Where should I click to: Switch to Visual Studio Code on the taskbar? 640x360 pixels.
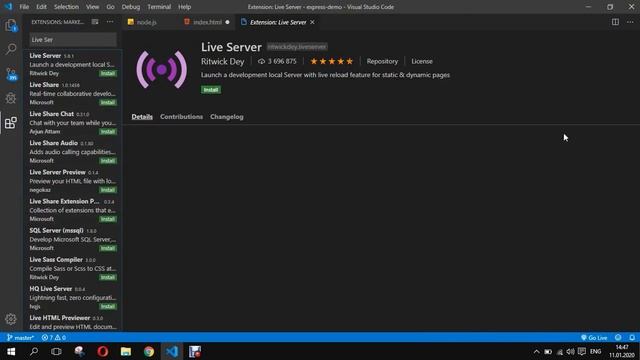[172, 351]
